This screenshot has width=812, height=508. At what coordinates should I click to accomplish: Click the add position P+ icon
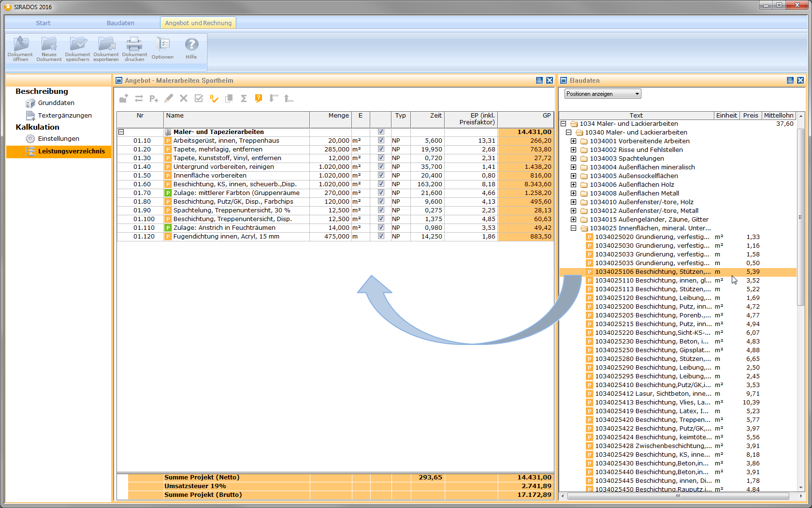[x=154, y=99]
